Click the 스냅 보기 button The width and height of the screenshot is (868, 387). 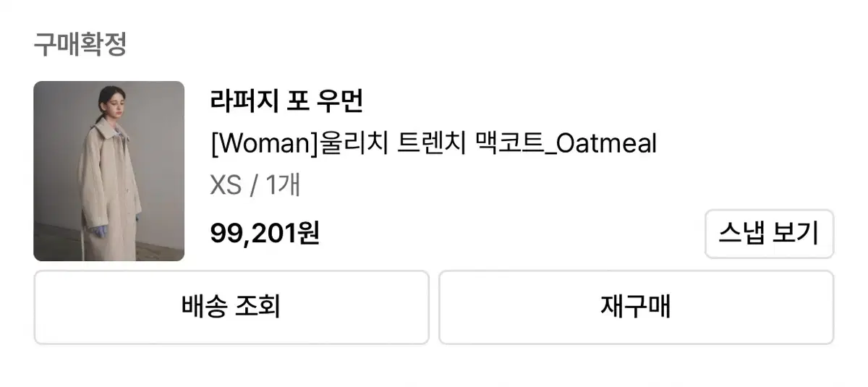[769, 234]
